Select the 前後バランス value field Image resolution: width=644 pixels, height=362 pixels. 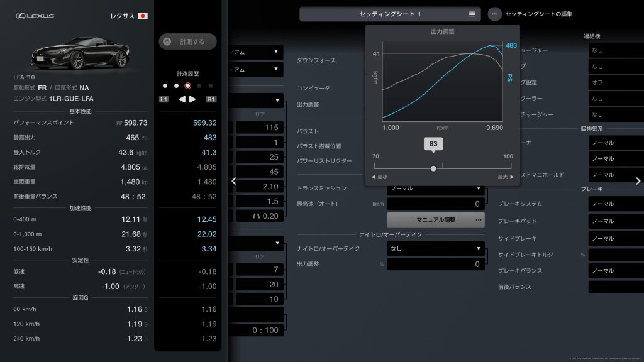point(616,287)
